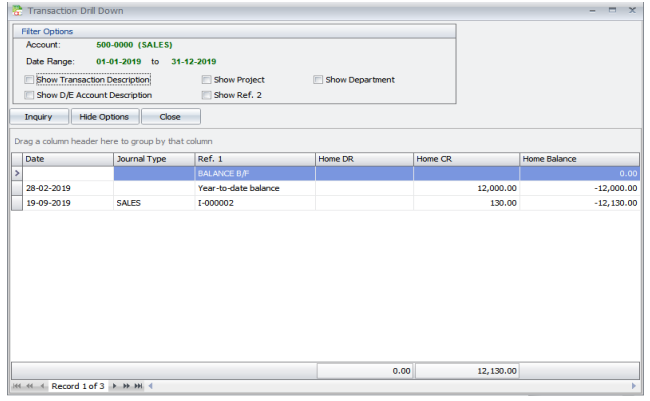This screenshot has height=401, width=650.
Task: Sort by the Ref. 1 column header
Action: pyautogui.click(x=255, y=159)
